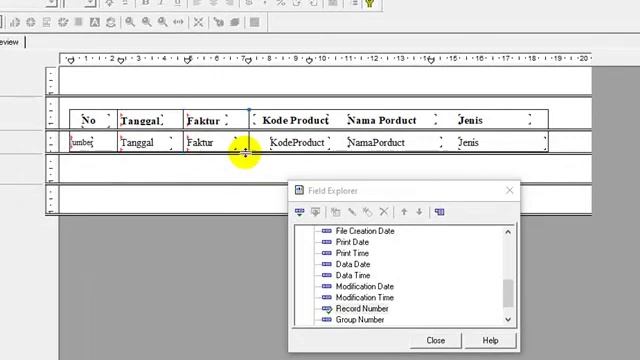
Task: Click the Move Down arrow in Field Explorer
Action: pos(419,212)
